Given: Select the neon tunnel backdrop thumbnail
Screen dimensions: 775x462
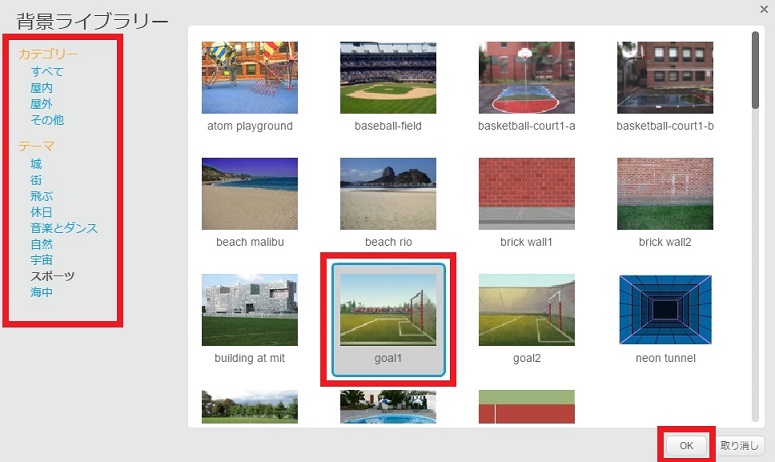Looking at the screenshot, I should point(665,310).
